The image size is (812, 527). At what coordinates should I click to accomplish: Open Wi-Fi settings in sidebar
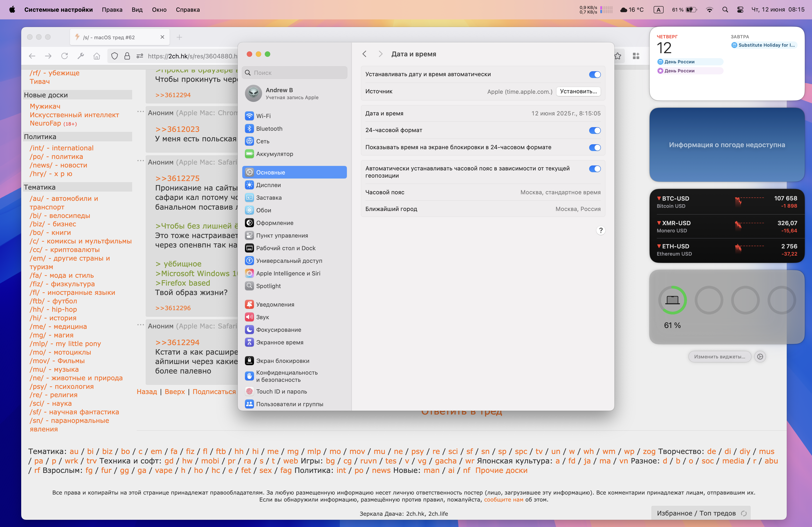click(x=263, y=116)
